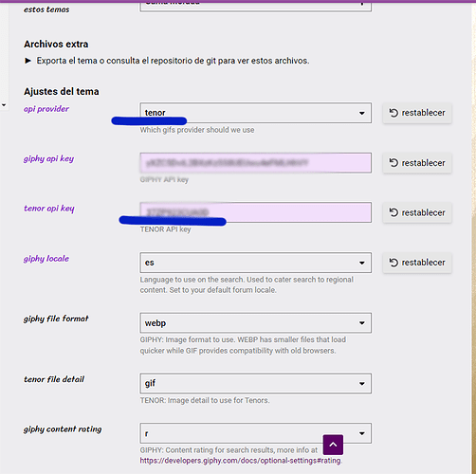Click the 'giphy locale' setting label

point(46,259)
